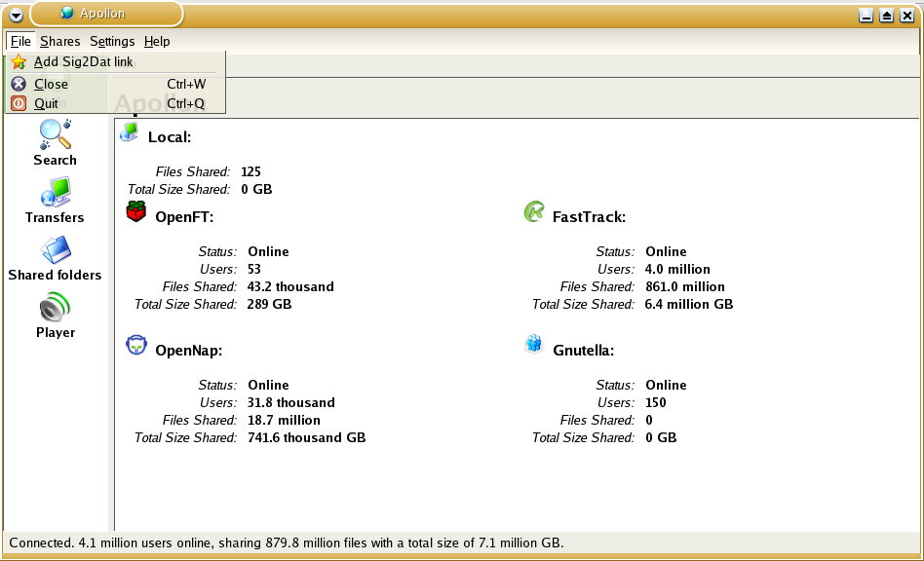Click the Gnutella: heading

[x=584, y=351]
